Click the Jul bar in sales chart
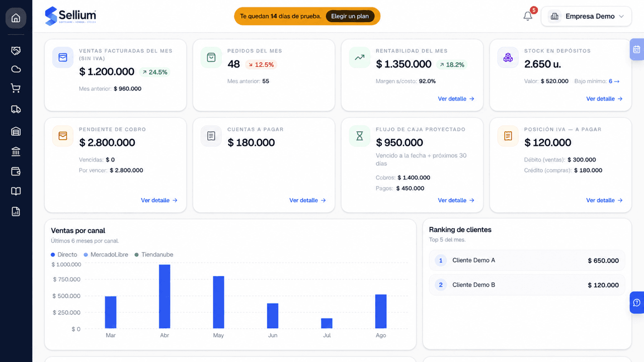Screen dimensions: 644x362 pos(327,323)
